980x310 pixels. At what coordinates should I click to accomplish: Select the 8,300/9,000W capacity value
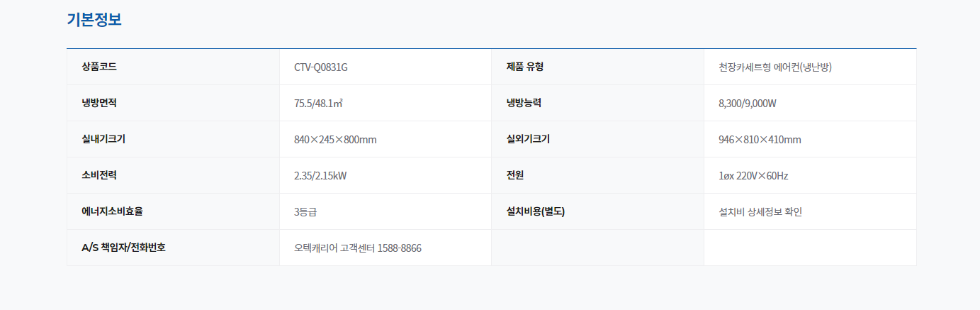point(748,104)
